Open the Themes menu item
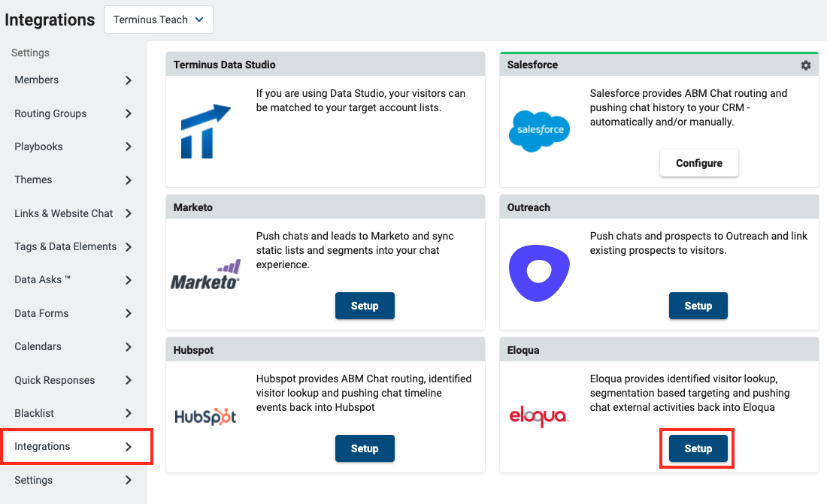 tap(74, 180)
